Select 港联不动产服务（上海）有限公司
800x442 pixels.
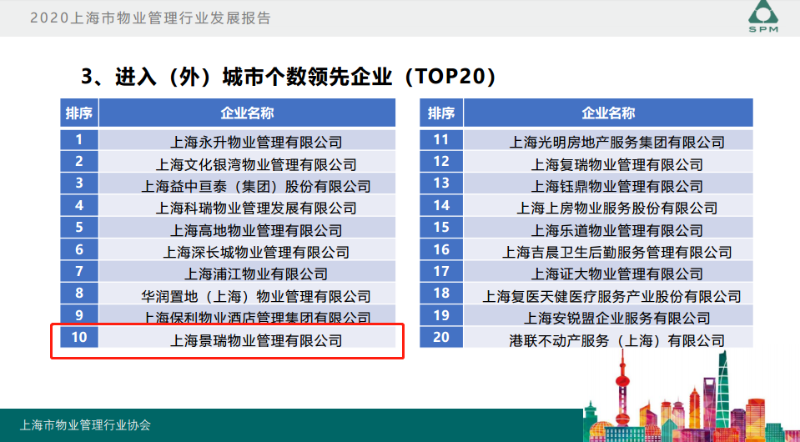[616, 340]
